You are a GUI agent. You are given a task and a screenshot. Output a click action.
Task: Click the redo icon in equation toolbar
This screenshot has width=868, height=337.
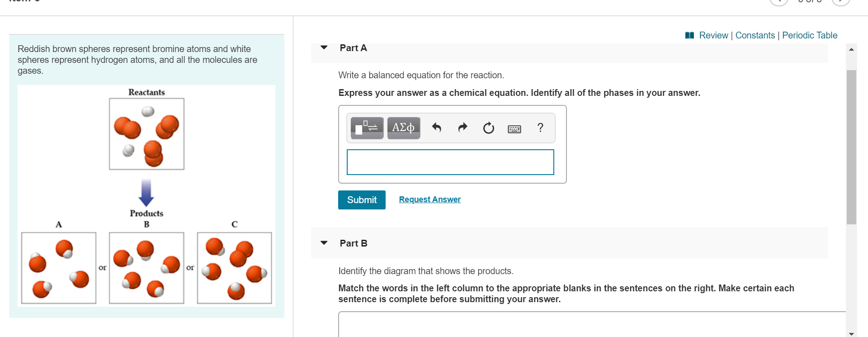pyautogui.click(x=462, y=128)
